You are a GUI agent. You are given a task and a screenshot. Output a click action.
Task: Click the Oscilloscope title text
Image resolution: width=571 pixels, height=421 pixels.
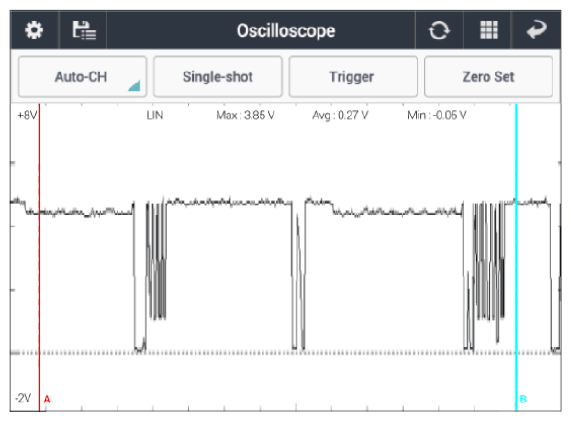coord(286,31)
